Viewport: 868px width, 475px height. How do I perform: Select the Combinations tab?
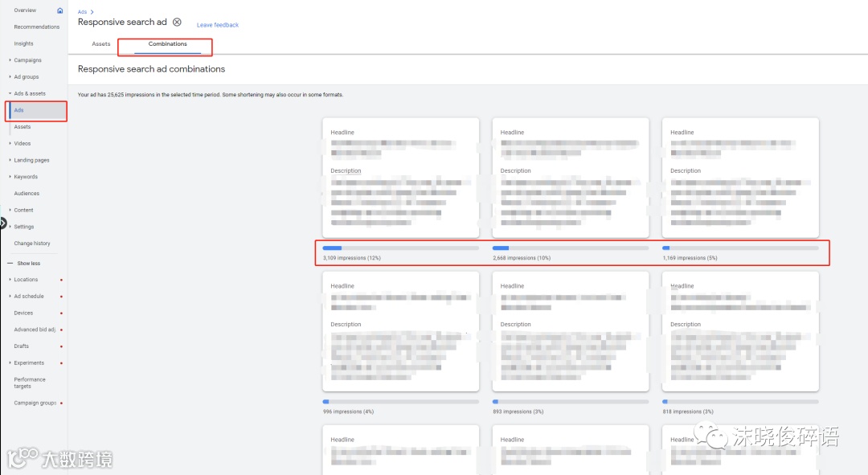coord(167,43)
